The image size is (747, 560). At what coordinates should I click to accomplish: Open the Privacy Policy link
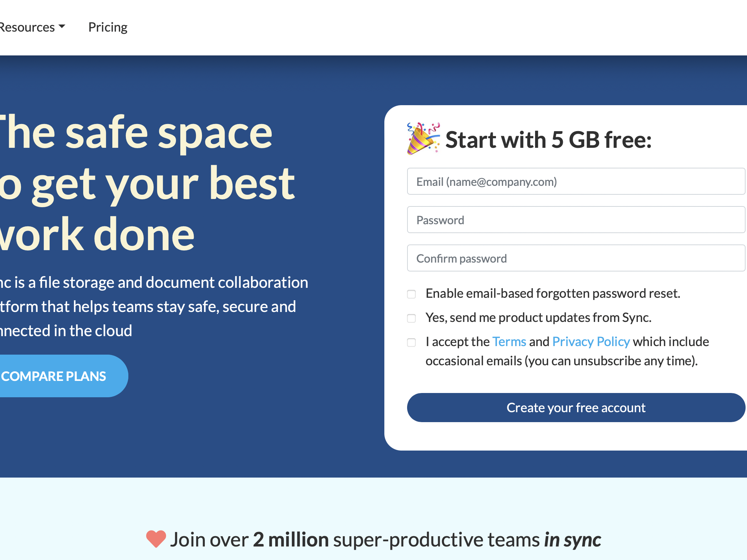click(x=591, y=342)
